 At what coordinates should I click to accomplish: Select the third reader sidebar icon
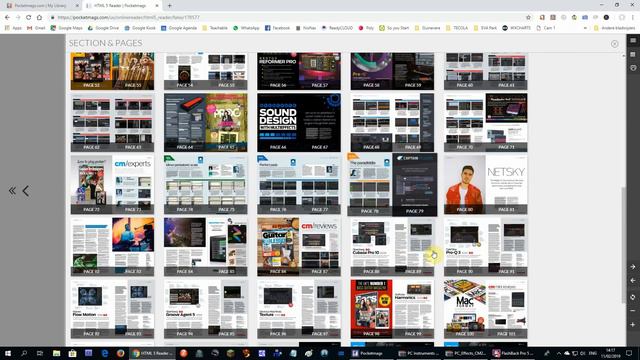[633, 68]
